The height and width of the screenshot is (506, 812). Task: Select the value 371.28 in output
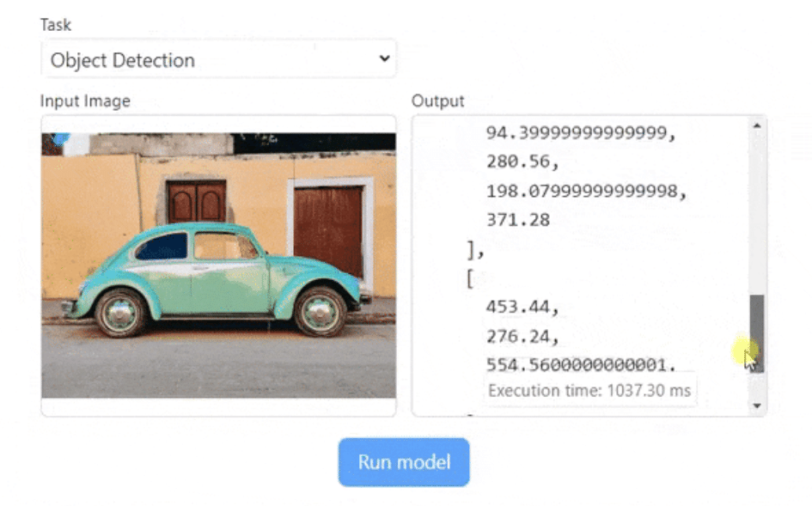[x=517, y=220]
